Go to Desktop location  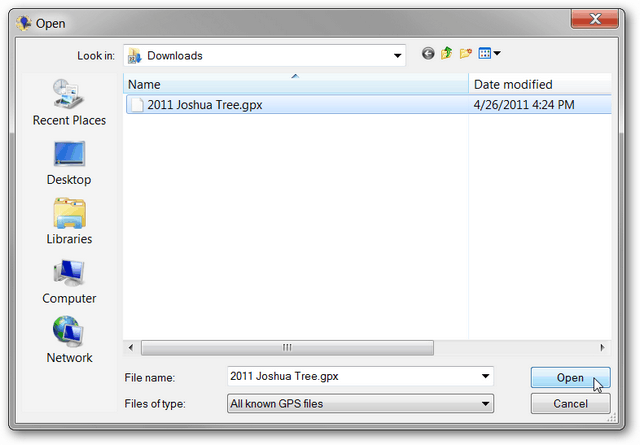(69, 163)
